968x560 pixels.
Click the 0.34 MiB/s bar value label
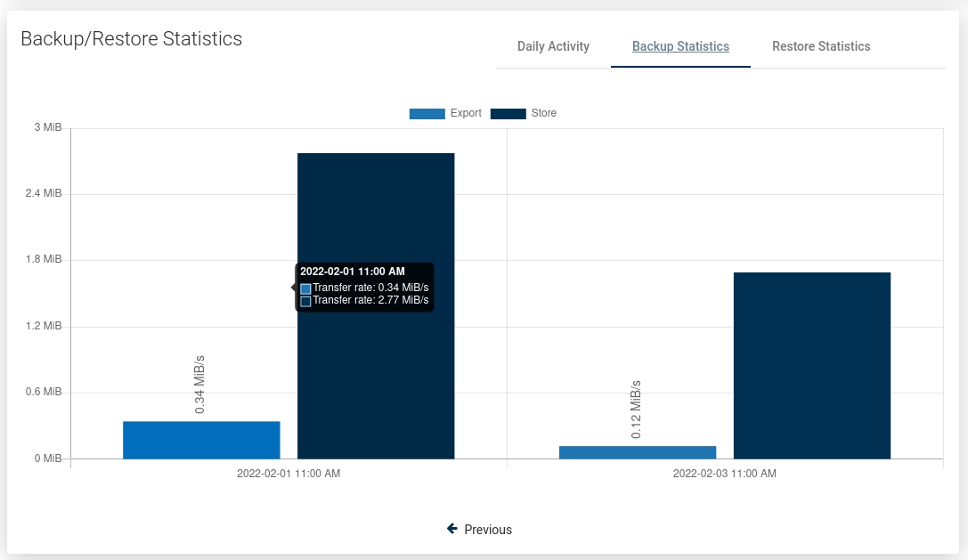199,385
